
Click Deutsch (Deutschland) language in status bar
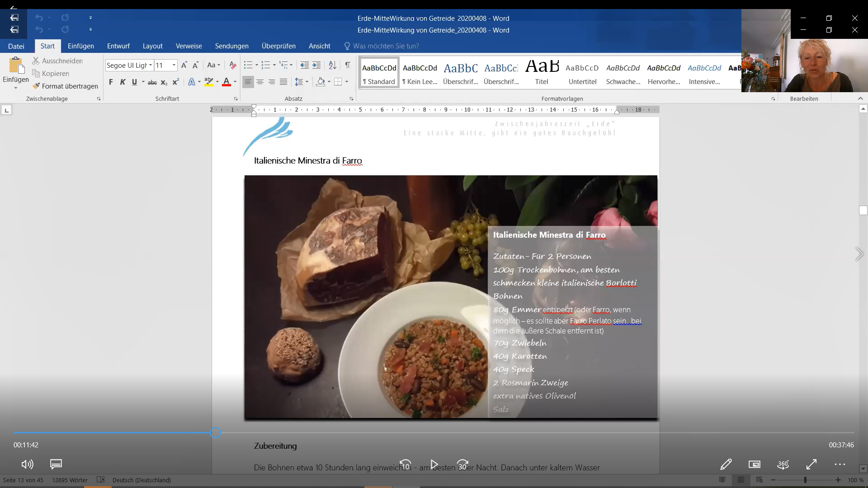point(142,480)
